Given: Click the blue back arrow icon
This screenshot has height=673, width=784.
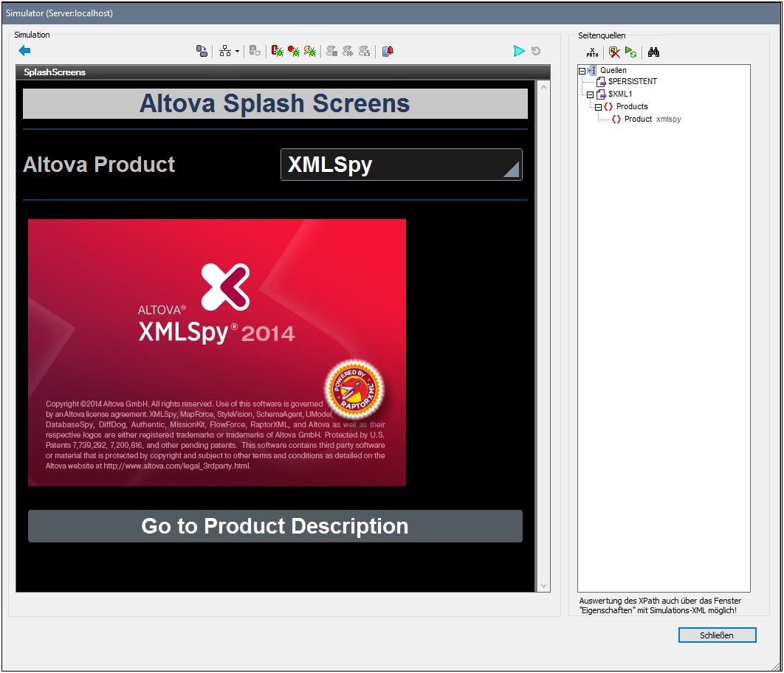Looking at the screenshot, I should [x=24, y=50].
